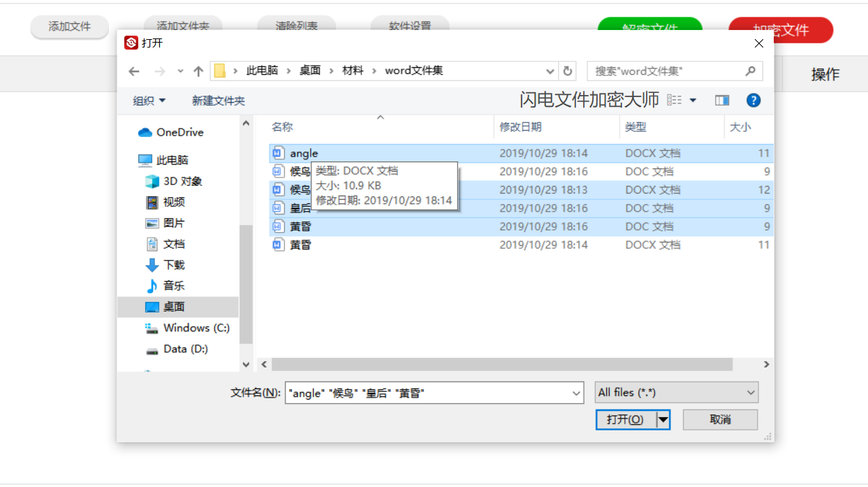Click the 下载 download arrow icon
The width and height of the screenshot is (868, 487).
coord(152,265)
